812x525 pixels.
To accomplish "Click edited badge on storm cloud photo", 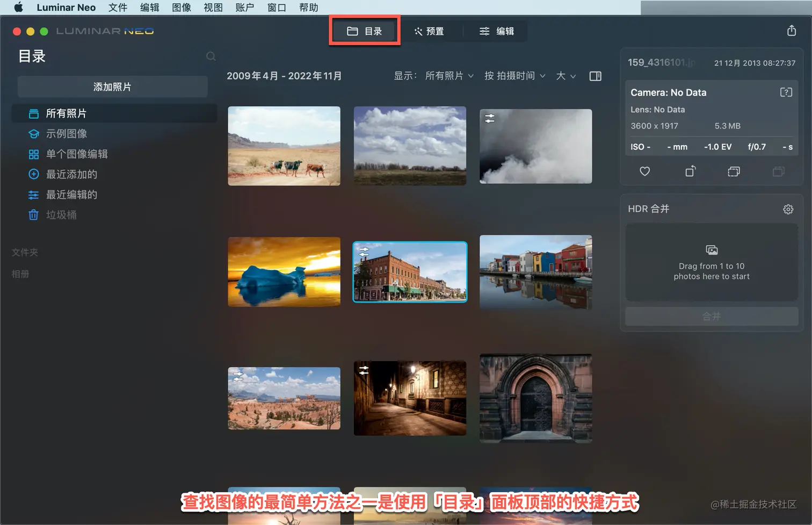I will pyautogui.click(x=490, y=119).
